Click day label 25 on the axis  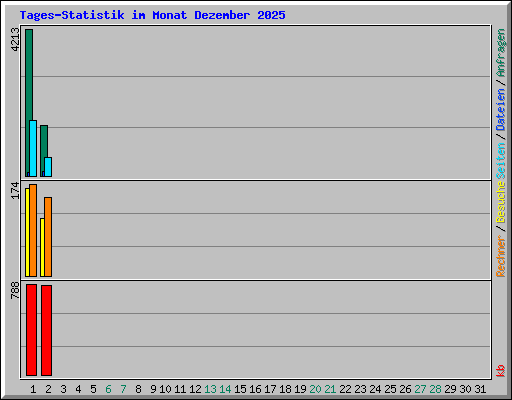tap(390, 389)
